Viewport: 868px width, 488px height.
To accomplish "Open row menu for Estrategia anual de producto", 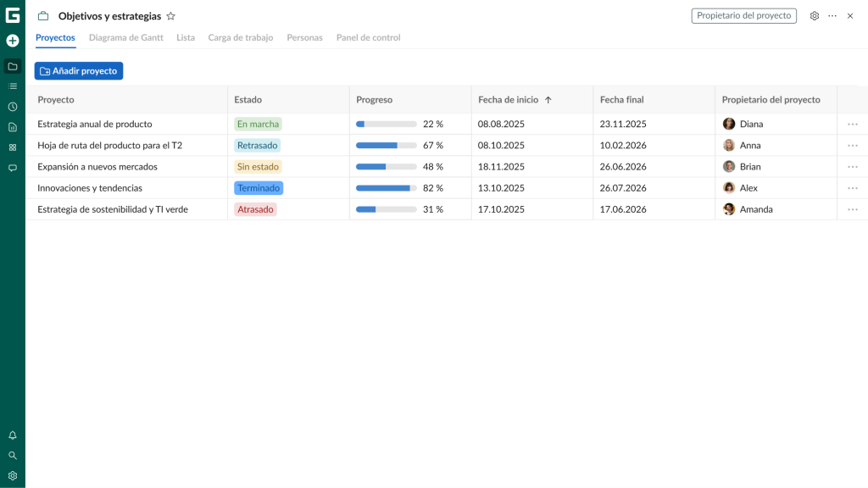I will (853, 125).
